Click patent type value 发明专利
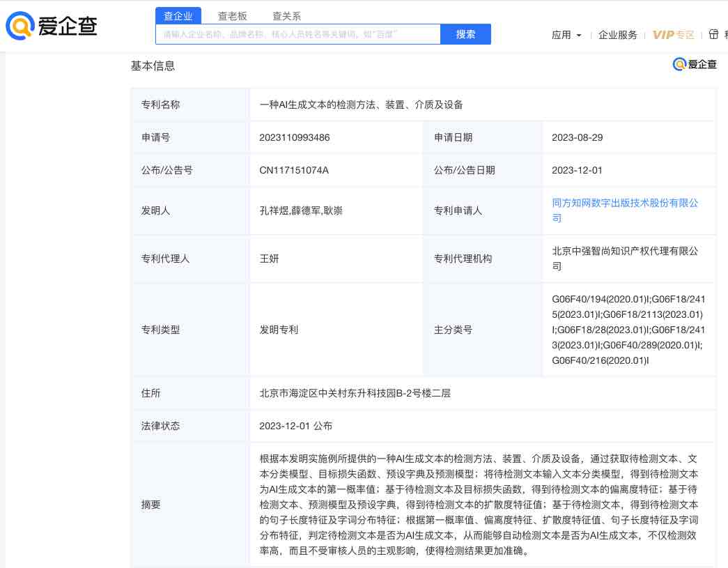Image resolution: width=728 pixels, height=568 pixels. [x=279, y=330]
